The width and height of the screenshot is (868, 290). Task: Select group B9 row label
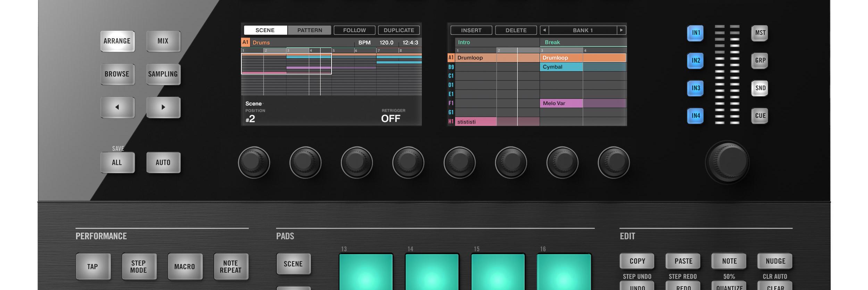(451, 67)
